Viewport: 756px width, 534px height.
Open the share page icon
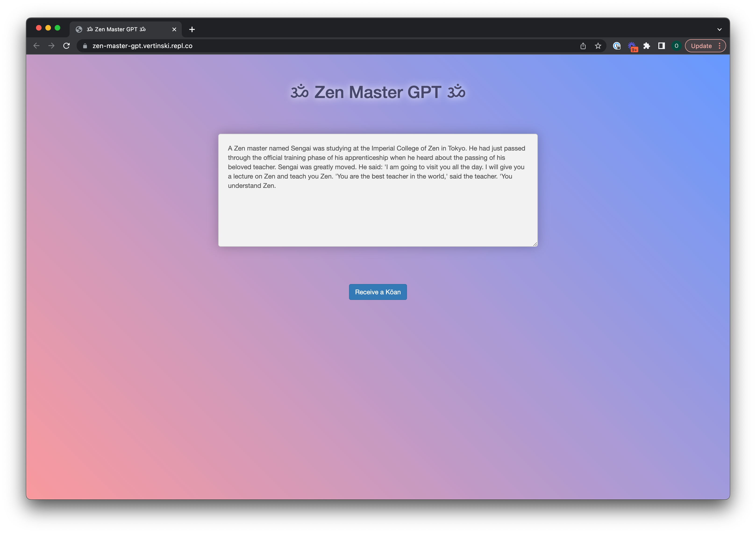coord(583,46)
